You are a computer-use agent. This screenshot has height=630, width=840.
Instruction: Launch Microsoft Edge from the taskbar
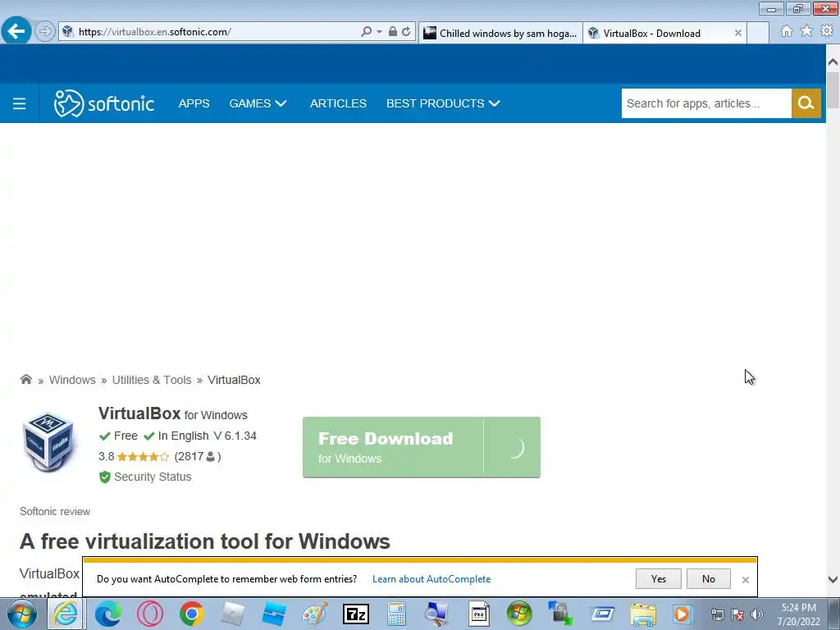pos(108,614)
